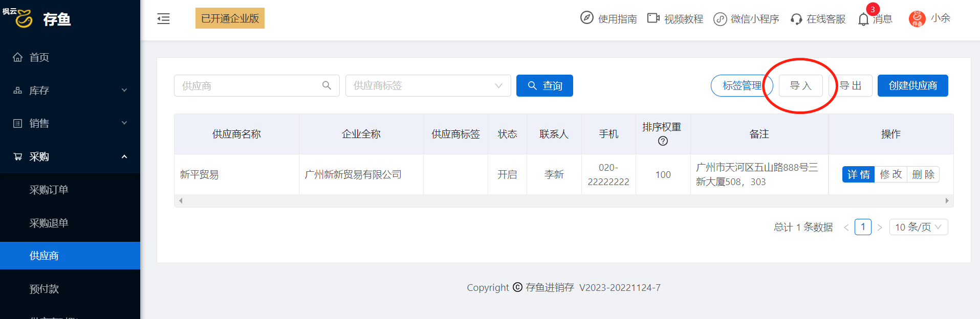Viewport: 980px width, 319px height.
Task: Click 删除 for supplier 新平贸易
Action: (x=923, y=174)
